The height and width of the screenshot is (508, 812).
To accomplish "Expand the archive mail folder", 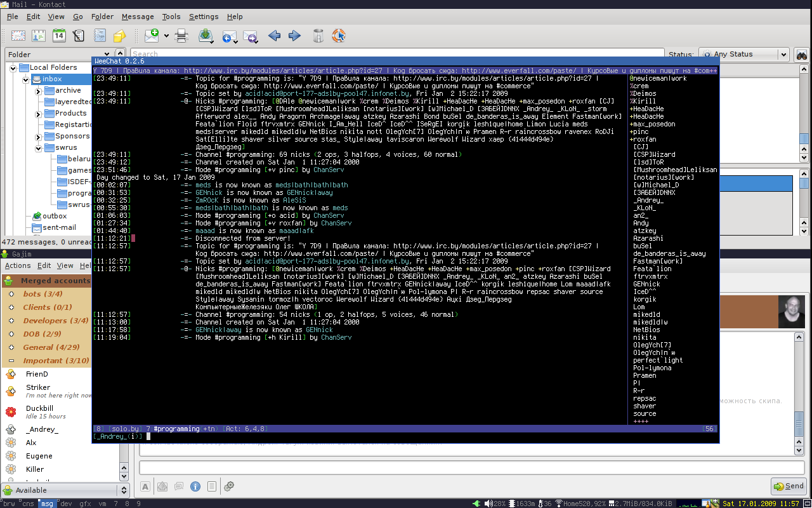I will coord(39,91).
